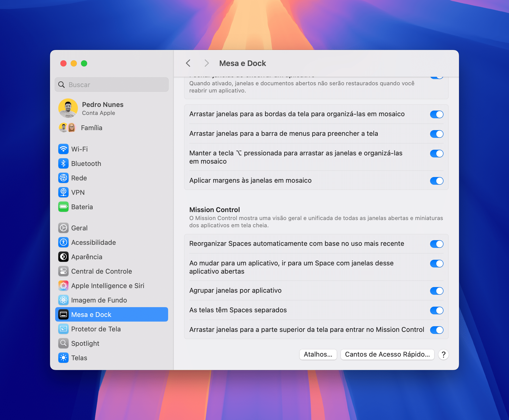509x420 pixels.
Task: Click the Atalhos... button
Action: [x=318, y=355]
